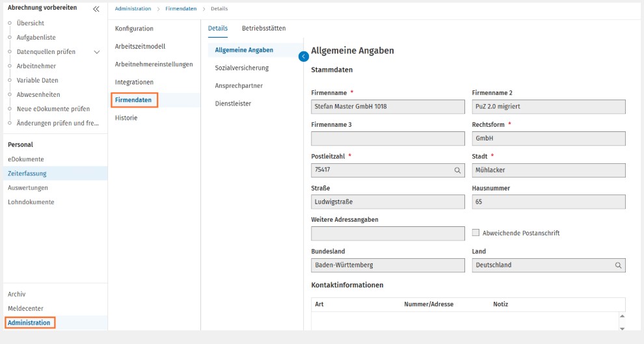Open Variable Daten in the sidebar
The image size is (644, 344).
[x=37, y=81]
